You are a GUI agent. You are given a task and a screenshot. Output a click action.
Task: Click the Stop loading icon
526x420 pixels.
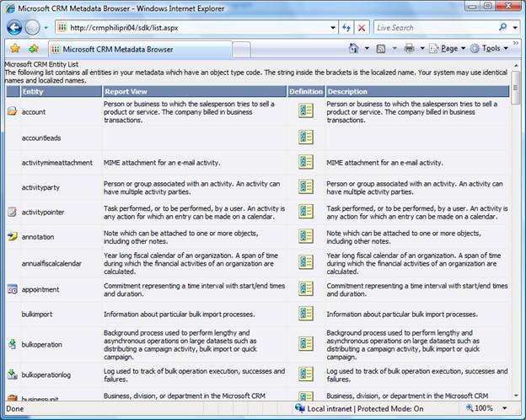pos(362,27)
